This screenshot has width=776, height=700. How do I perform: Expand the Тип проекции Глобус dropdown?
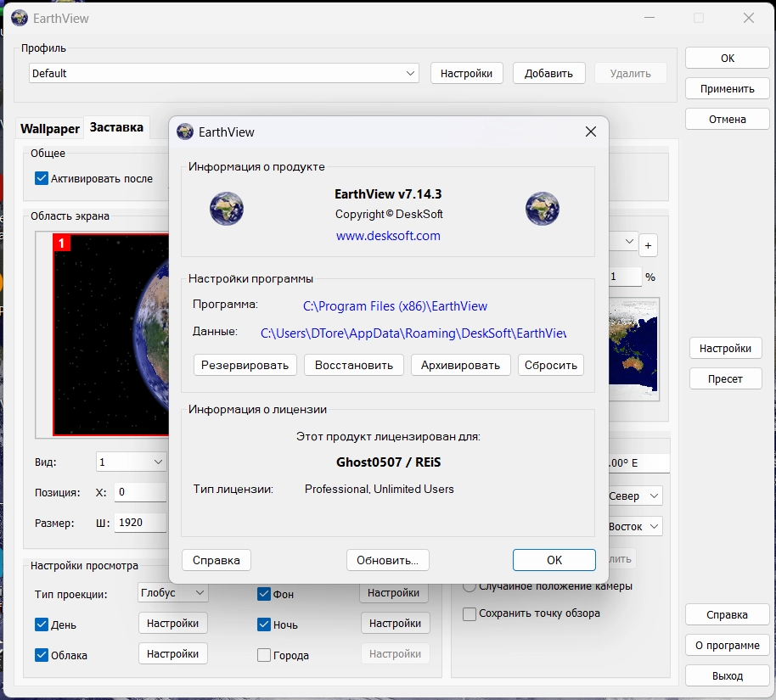pyautogui.click(x=173, y=593)
